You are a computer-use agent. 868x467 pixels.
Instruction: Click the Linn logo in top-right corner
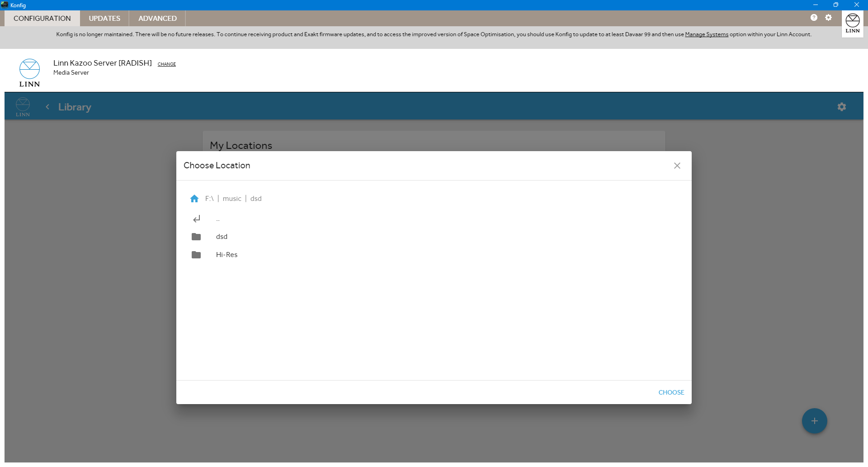click(853, 24)
